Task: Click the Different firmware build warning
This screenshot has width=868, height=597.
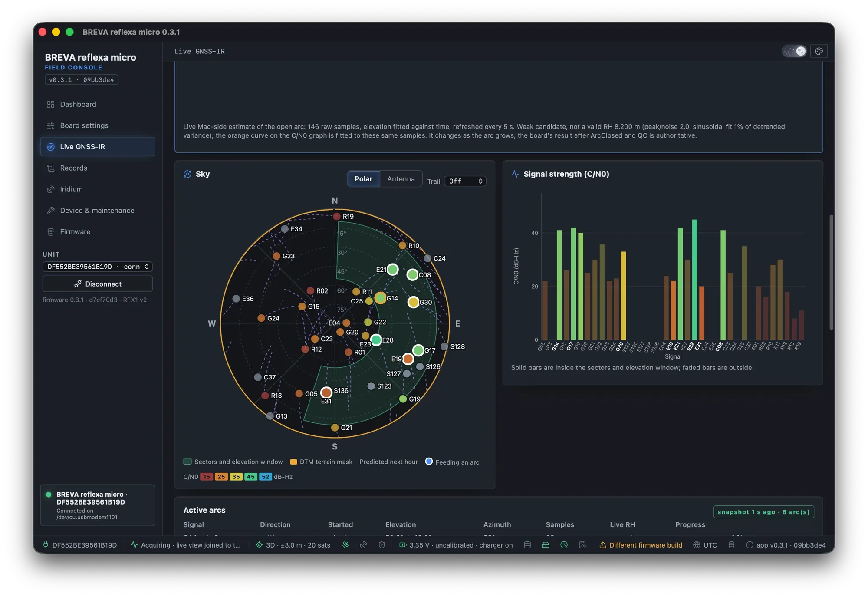Action: click(x=641, y=545)
